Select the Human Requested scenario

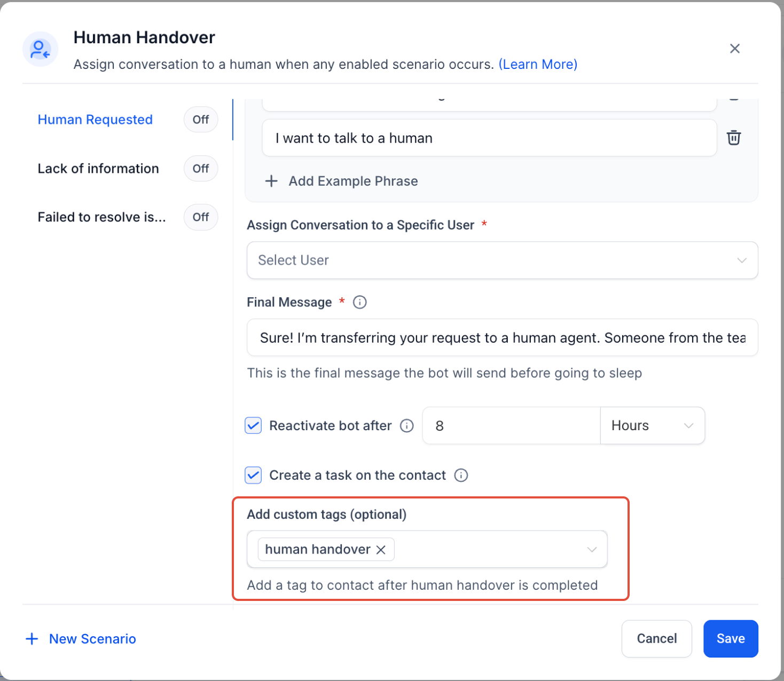tap(95, 120)
